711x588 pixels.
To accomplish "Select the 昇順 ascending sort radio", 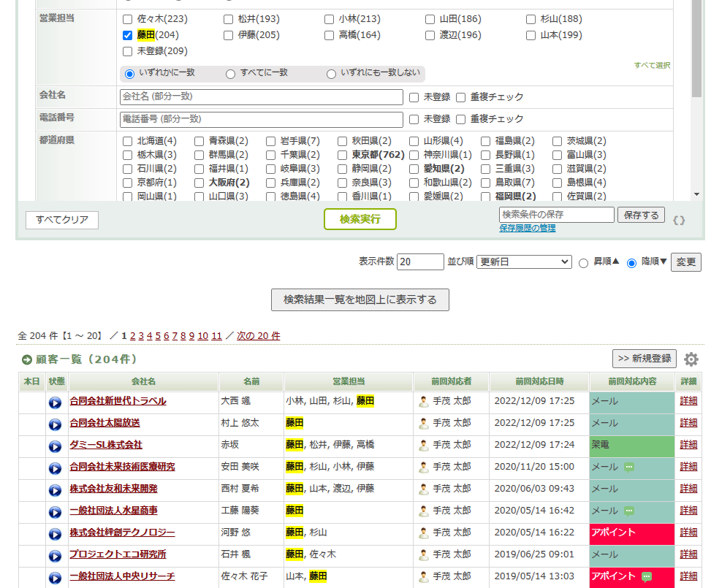I will pos(583,263).
